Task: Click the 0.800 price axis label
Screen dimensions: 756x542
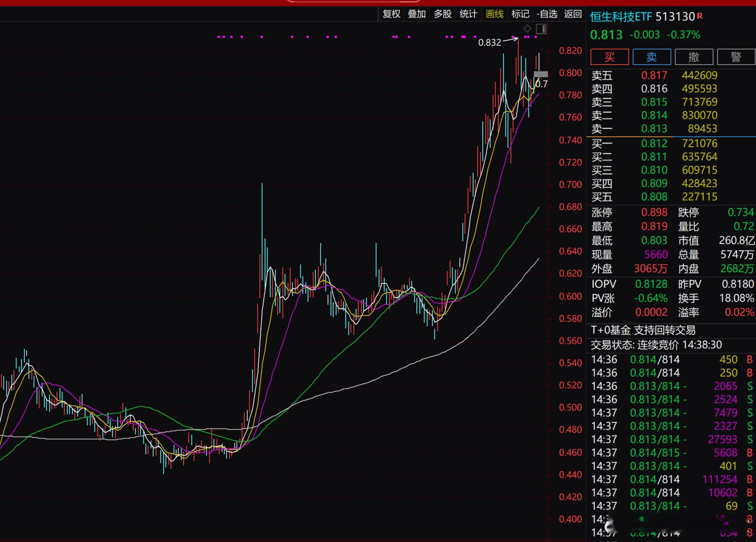Action: point(570,73)
